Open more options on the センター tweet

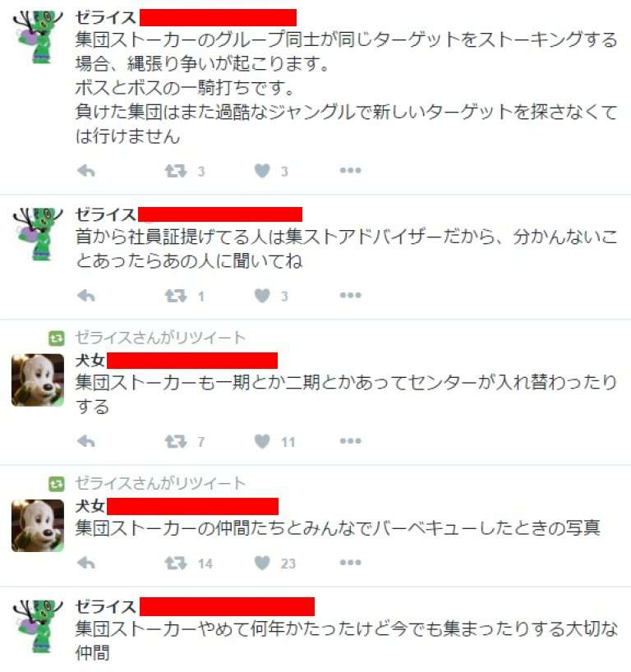point(351,441)
